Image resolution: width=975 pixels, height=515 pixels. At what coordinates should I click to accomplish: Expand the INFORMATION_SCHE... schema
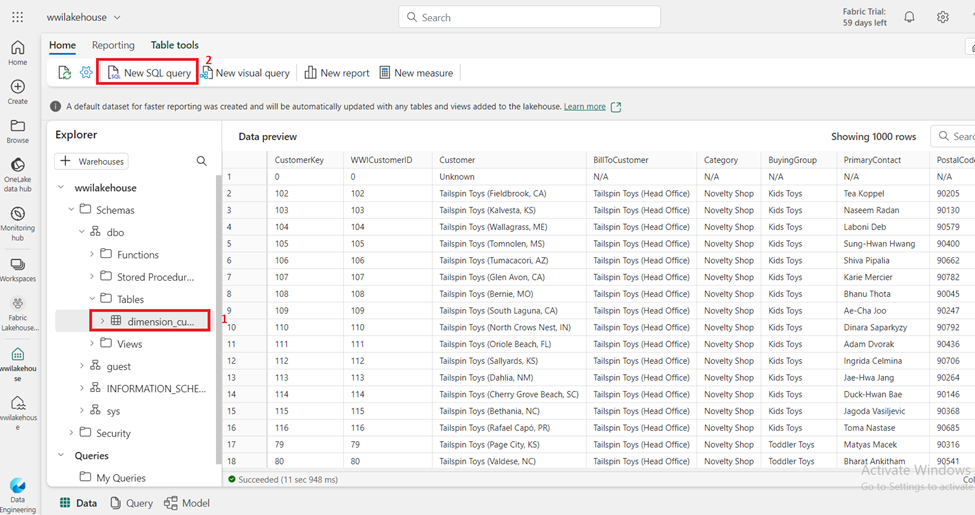tap(81, 388)
